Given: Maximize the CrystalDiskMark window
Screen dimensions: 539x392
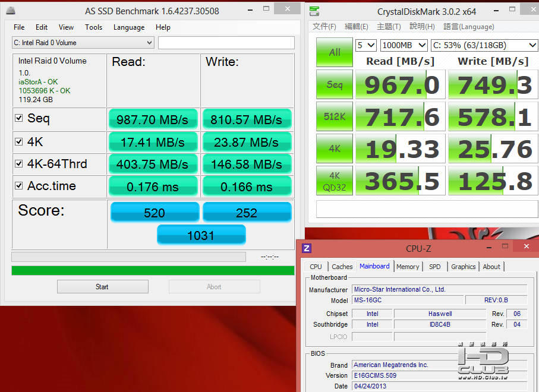Looking at the screenshot, I should tap(512, 10).
